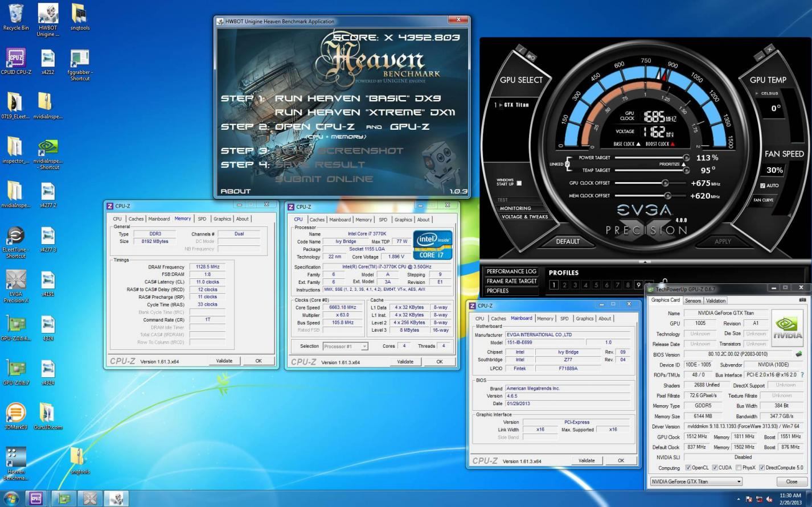Select the x4277 3 desktop file
The width and height of the screenshot is (812, 507).
[x=48, y=239]
